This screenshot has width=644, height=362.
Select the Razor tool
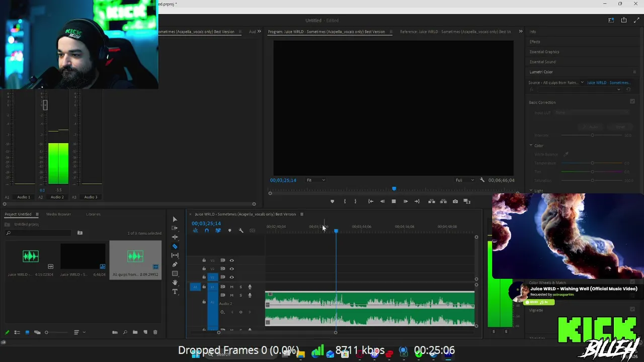175,246
